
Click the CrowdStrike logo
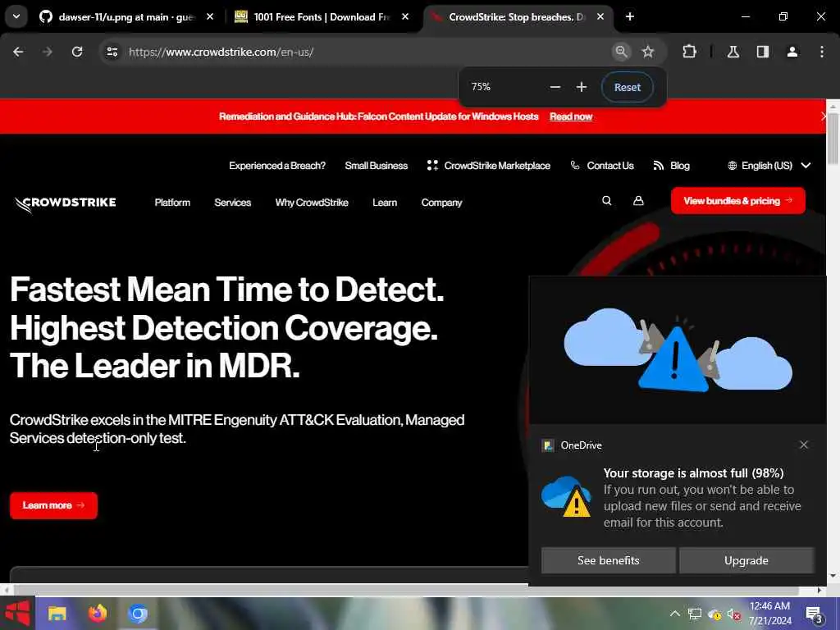66,203
